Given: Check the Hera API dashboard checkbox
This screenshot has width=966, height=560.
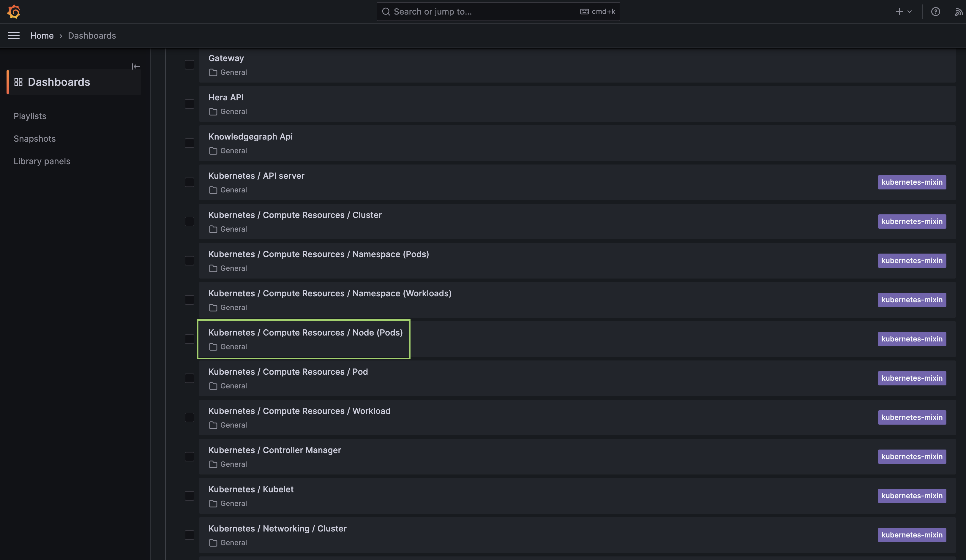Looking at the screenshot, I should pos(189,104).
